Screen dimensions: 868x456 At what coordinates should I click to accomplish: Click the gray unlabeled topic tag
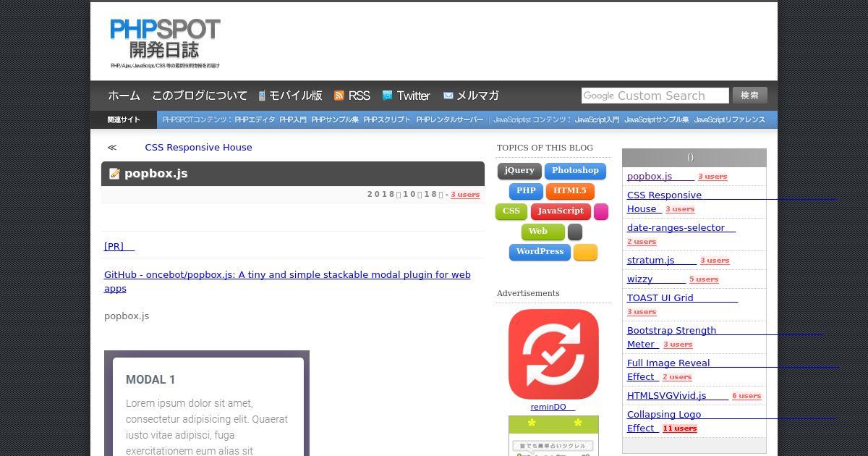click(x=575, y=232)
